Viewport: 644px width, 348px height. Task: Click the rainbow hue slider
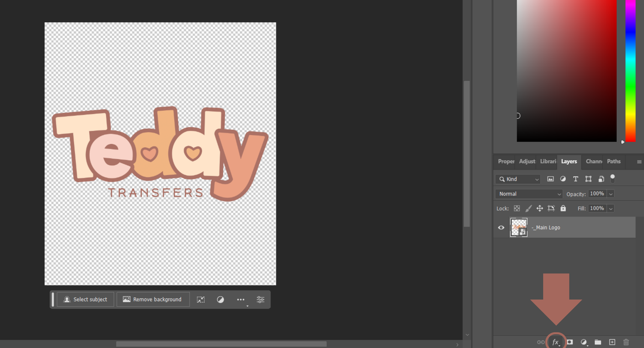630,71
